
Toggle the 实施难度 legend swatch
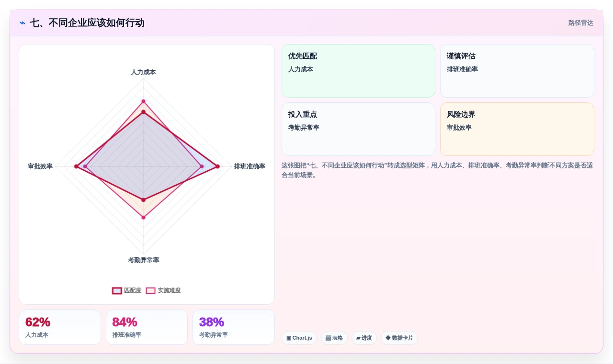(x=151, y=290)
